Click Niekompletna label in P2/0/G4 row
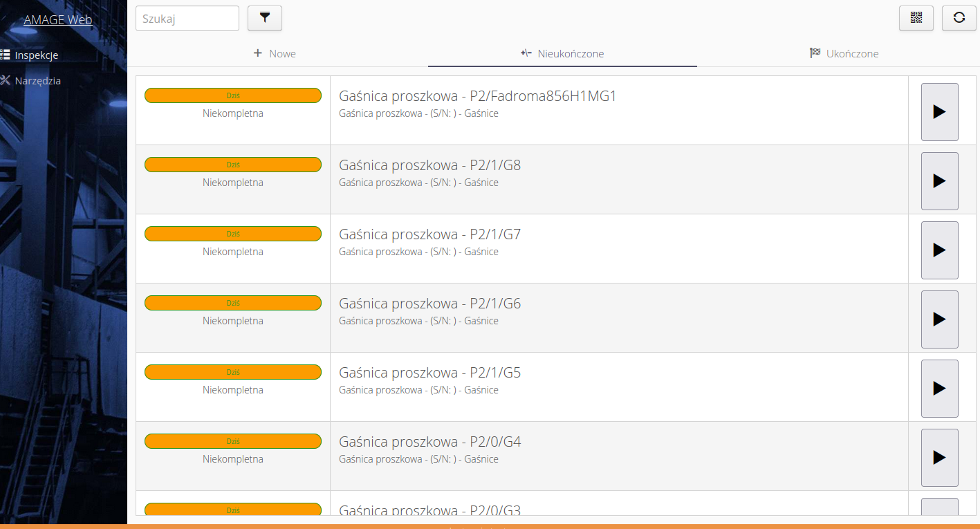The image size is (980, 529). pyautogui.click(x=233, y=459)
